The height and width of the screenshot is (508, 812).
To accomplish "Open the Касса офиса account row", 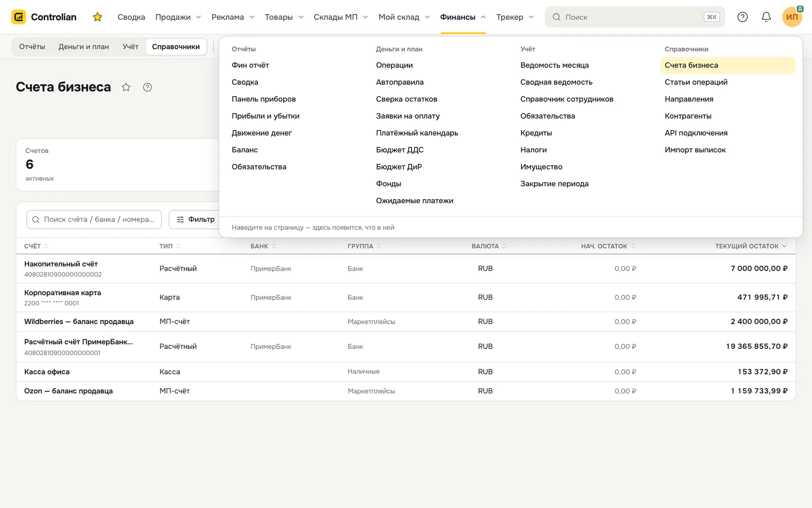I will (406, 372).
